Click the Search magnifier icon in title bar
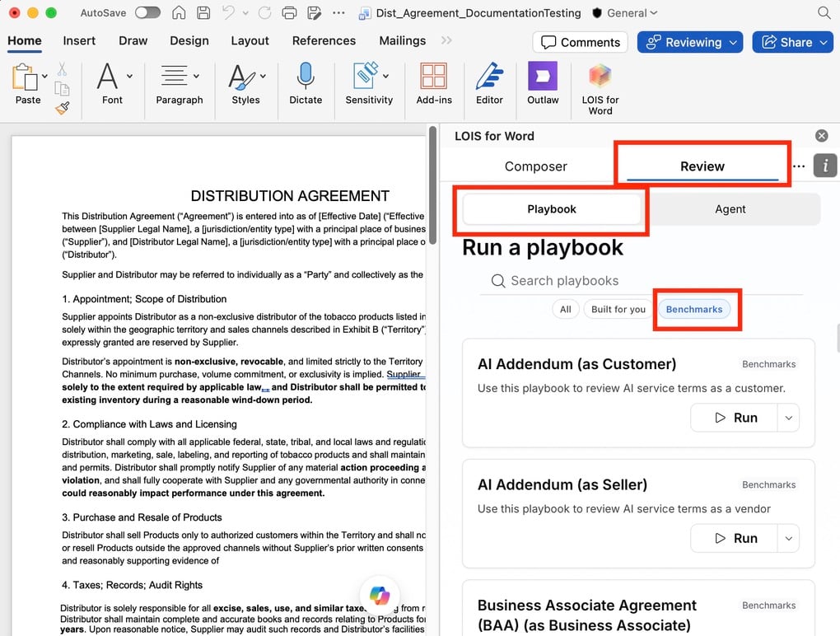The width and height of the screenshot is (840, 636). (x=824, y=12)
